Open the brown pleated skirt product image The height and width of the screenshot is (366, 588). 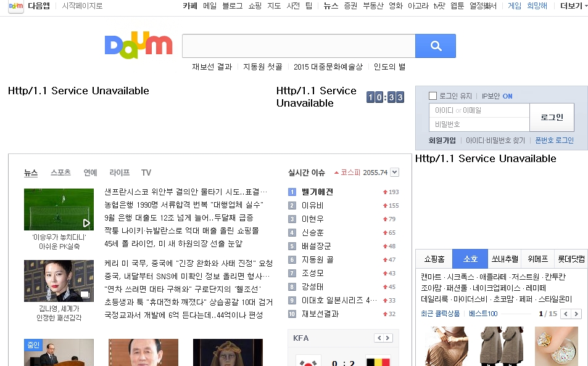tap(447, 346)
